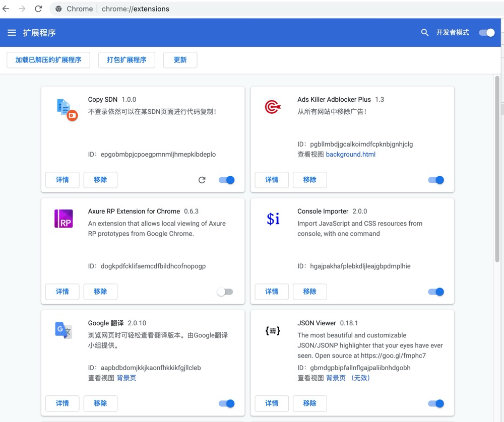Click the Axure RP Extension for Chrome name
Viewport: 504px width, 422px height.
click(134, 212)
